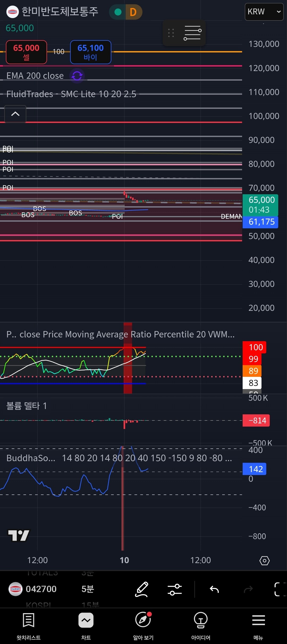Viewport: 287px width, 644px height.
Task: Tap the green 65,000 last price under the title
Action: [20, 28]
